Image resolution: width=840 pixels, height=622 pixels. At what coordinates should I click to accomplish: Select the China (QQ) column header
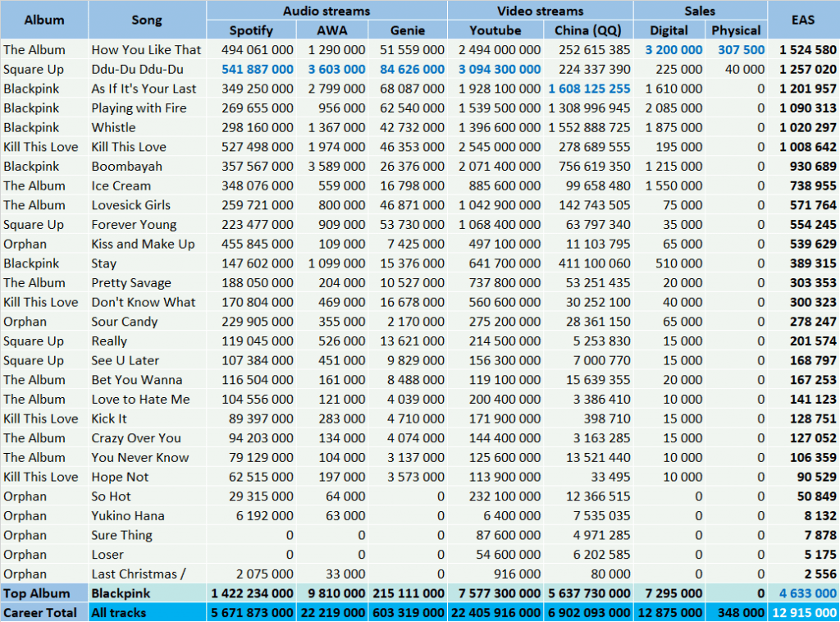point(588,30)
